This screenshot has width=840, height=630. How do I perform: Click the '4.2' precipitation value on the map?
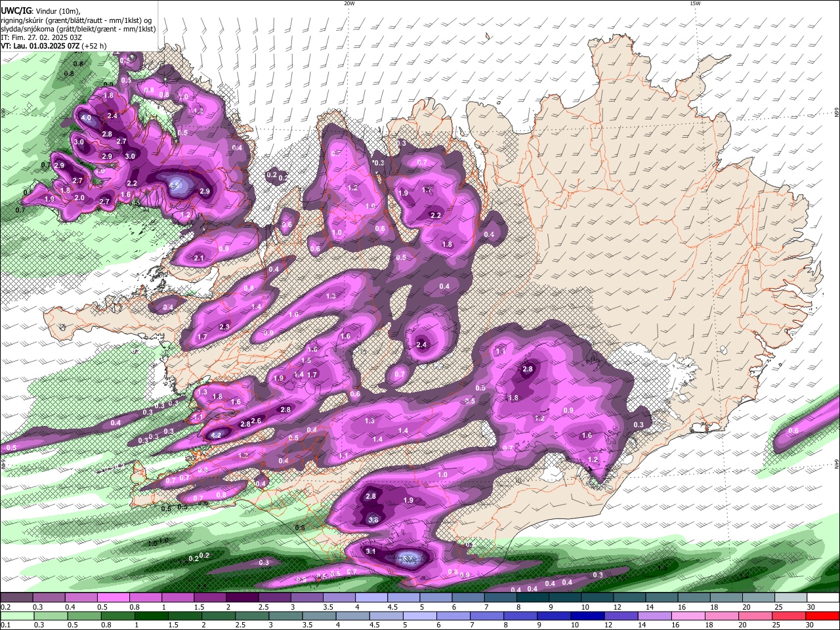(216, 434)
